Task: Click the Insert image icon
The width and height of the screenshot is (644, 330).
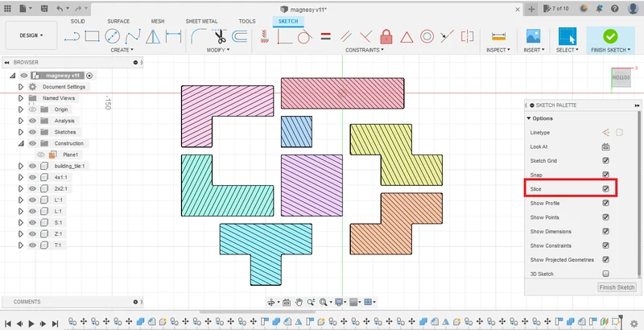Action: coord(534,36)
